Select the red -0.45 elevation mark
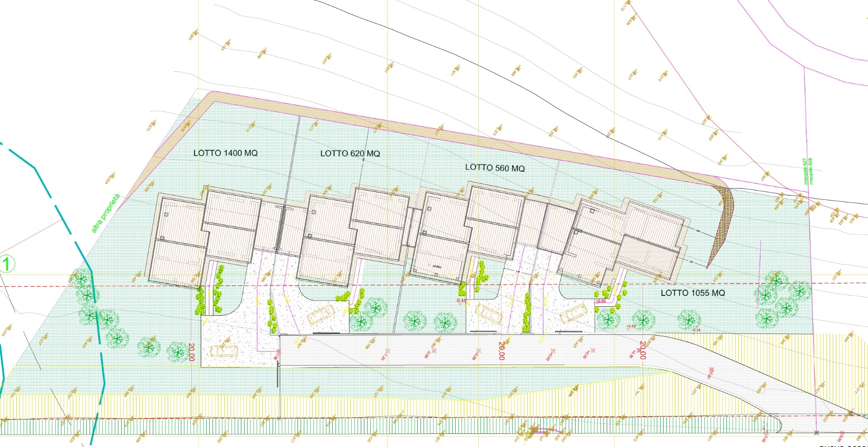Screen dimensions: 868x447 point(461,300)
